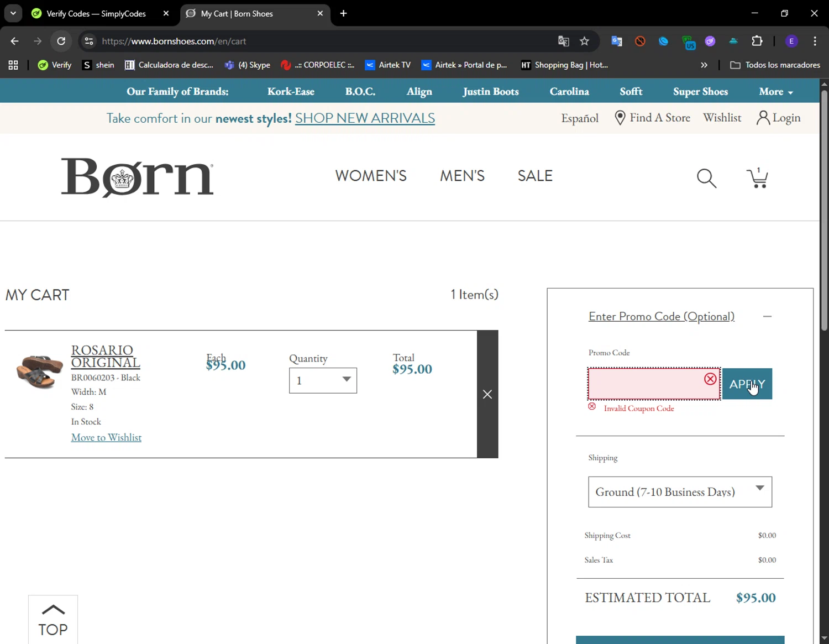Click the site information icon in address bar
The image size is (829, 644).
point(89,41)
